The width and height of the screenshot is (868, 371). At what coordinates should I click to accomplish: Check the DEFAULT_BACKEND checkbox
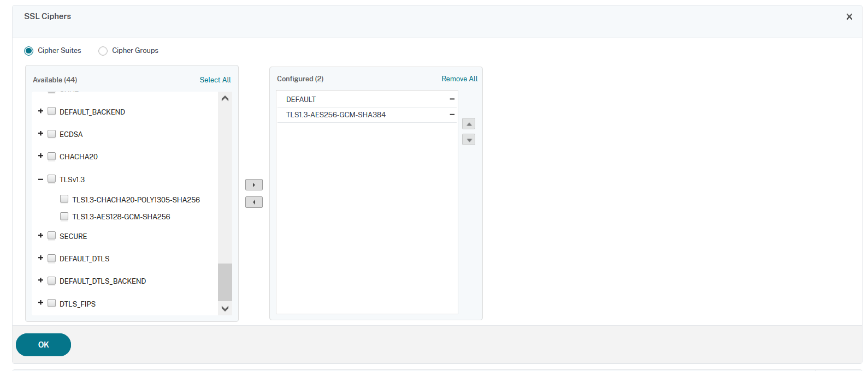tap(52, 111)
